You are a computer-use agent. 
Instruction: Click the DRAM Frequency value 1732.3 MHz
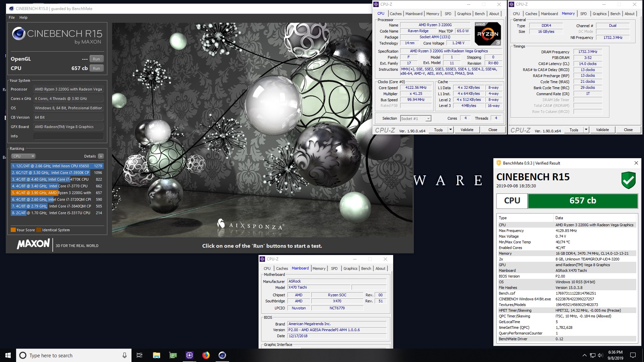click(x=588, y=52)
